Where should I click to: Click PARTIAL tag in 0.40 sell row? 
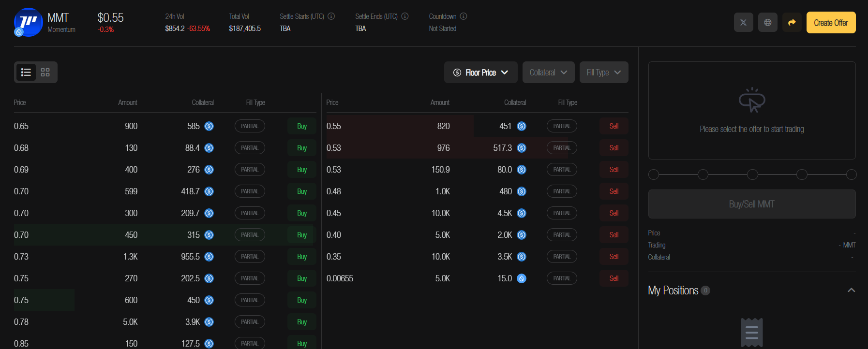click(x=562, y=235)
